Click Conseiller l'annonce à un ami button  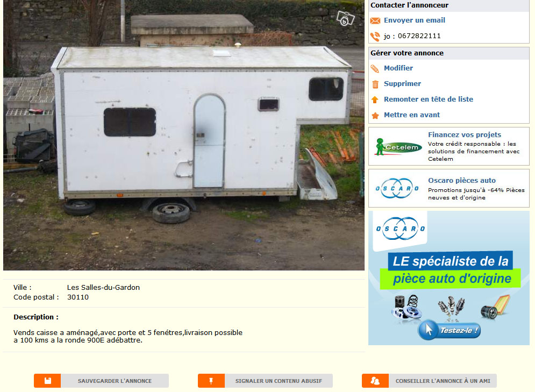pos(429,381)
